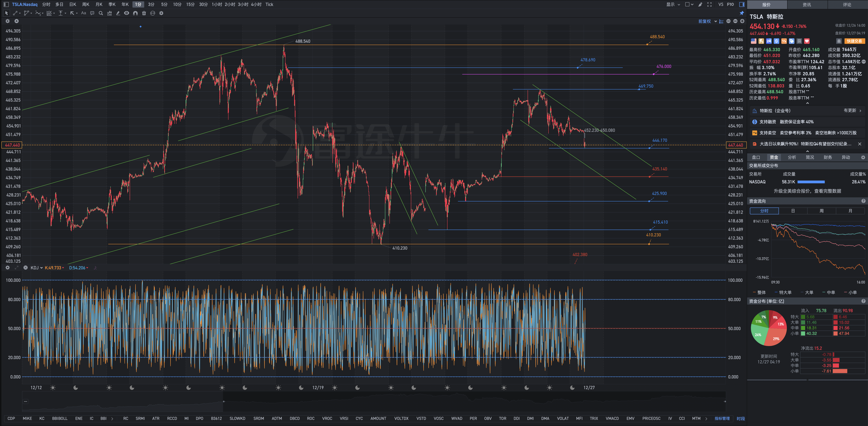Open the 显示 display dropdown
This screenshot has width=868, height=426.
click(x=673, y=4)
